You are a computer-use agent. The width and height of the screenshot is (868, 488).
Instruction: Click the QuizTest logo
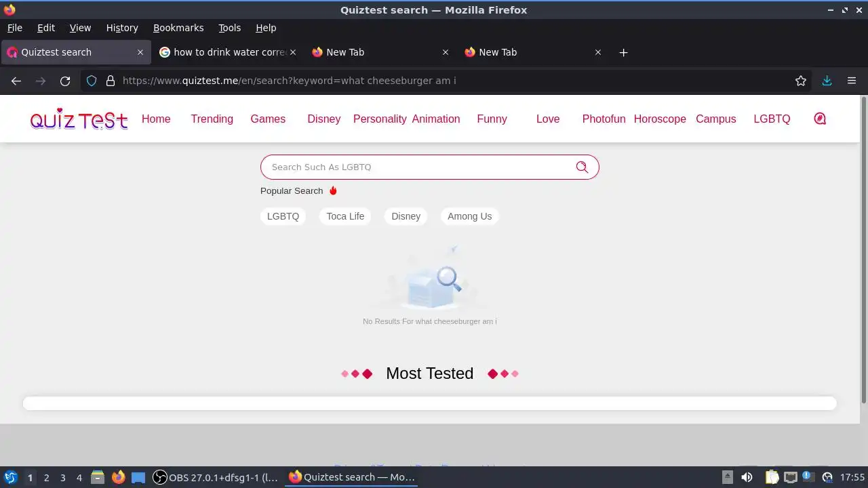(x=79, y=119)
